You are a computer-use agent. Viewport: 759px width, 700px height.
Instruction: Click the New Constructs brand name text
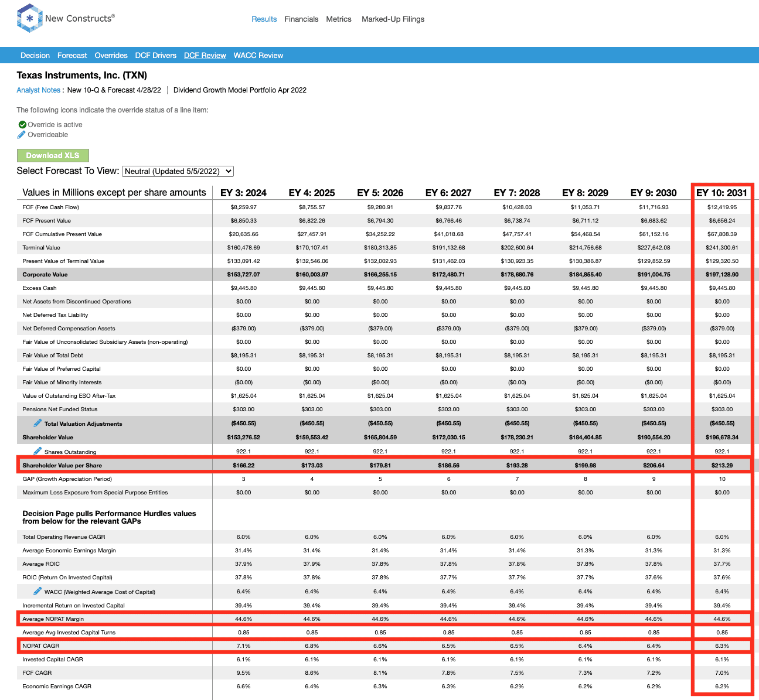80,18
